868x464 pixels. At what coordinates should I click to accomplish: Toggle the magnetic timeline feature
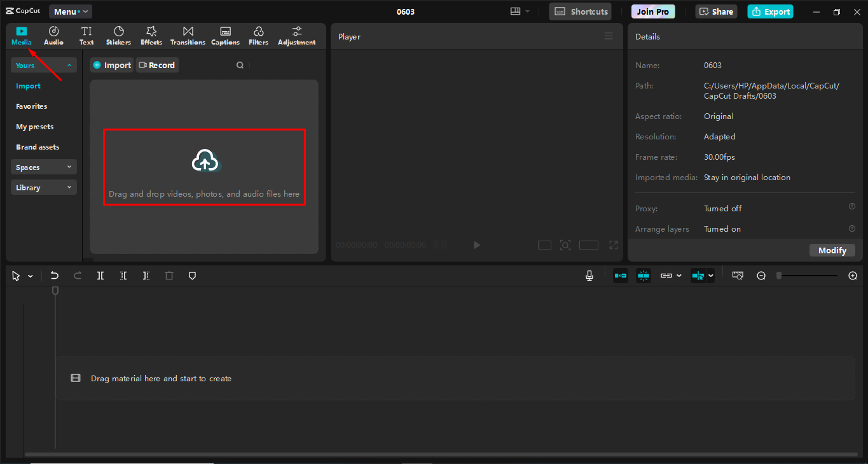pos(644,275)
